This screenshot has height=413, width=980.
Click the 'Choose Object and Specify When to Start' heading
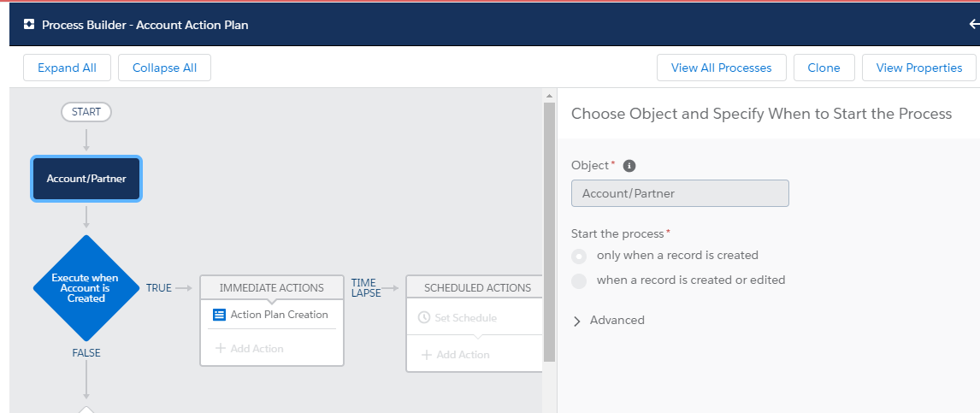coord(761,114)
